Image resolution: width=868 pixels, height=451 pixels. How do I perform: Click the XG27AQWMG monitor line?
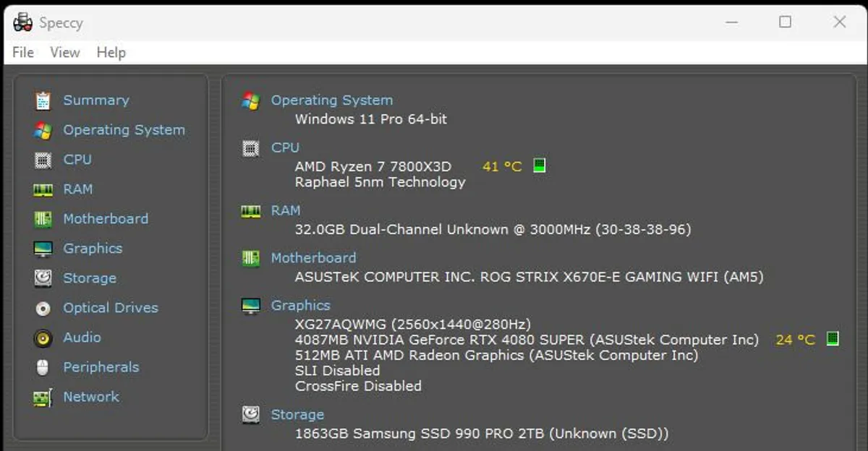[x=412, y=324]
